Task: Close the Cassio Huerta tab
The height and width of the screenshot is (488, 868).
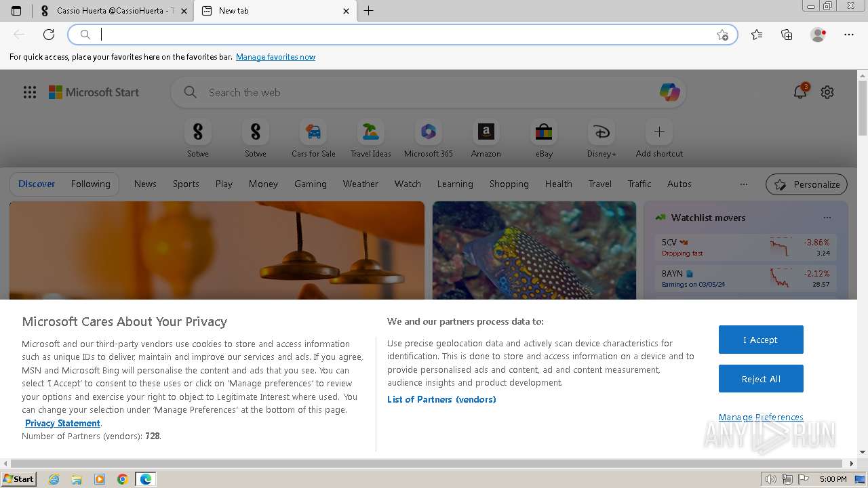Action: coord(184,11)
